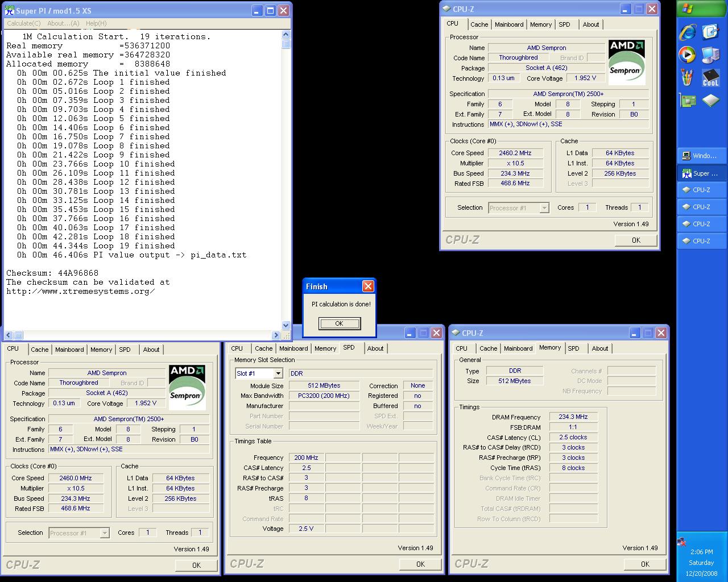Click the green circuit card quick launch icon

tap(688, 101)
